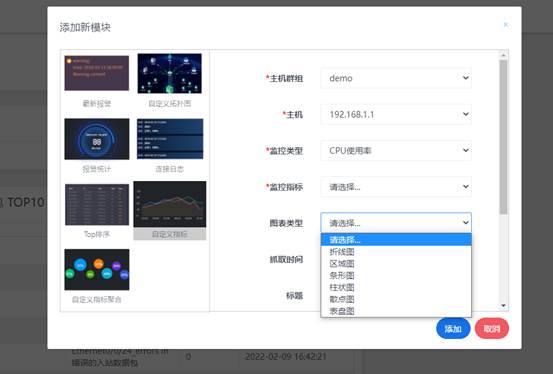Expand the 监控指标 dropdown

396,187
